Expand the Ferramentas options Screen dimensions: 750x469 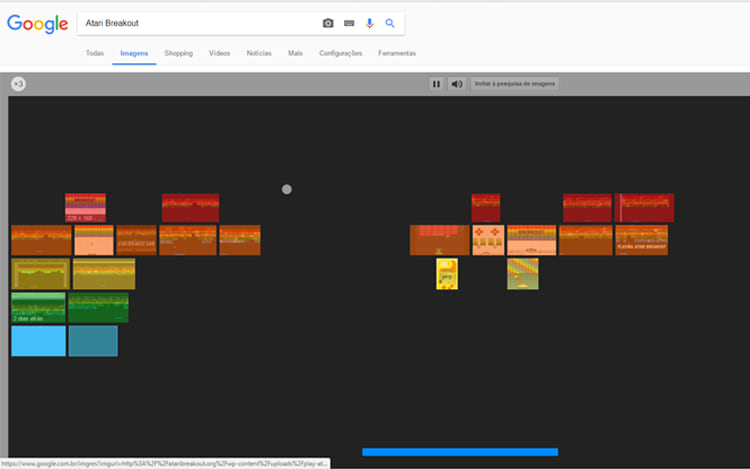coord(397,53)
